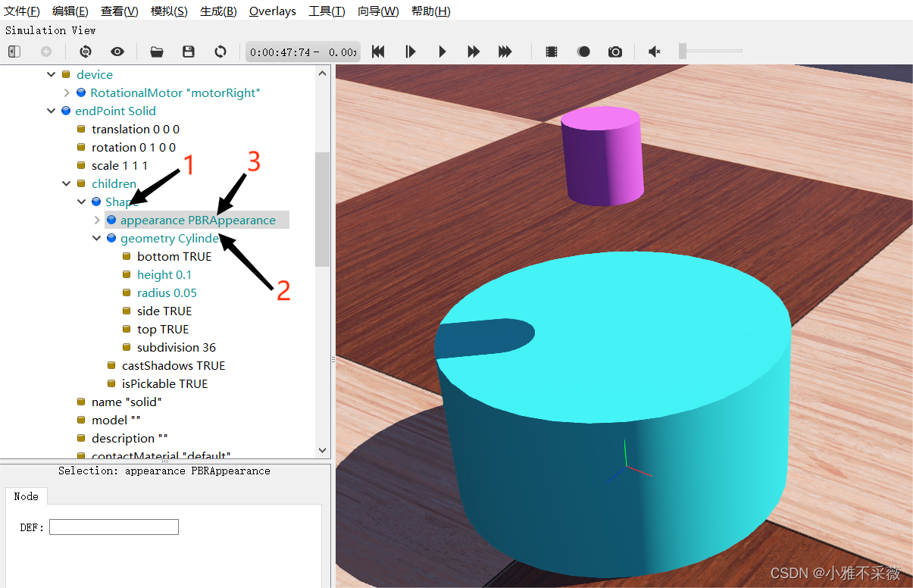Screen dimensions: 913x588
Task: Open a world file via folder icon
Action: [157, 52]
